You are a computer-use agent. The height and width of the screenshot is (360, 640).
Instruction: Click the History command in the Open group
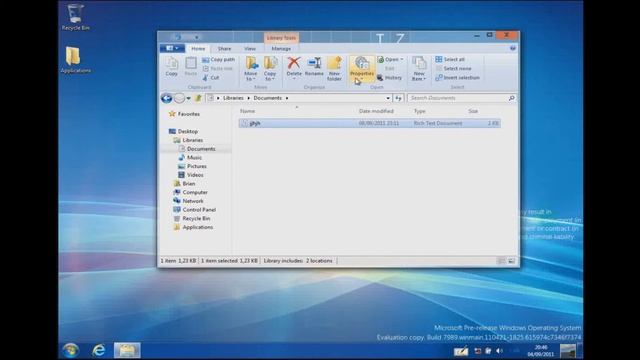[389, 78]
